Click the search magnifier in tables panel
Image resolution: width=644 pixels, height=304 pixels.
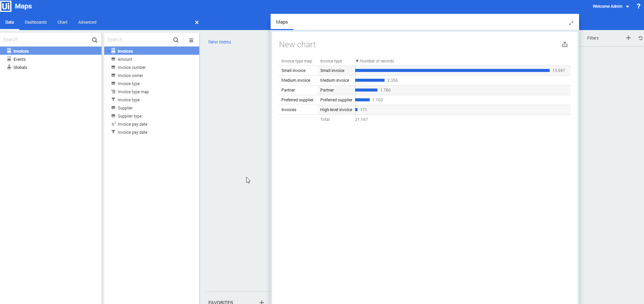(x=95, y=40)
